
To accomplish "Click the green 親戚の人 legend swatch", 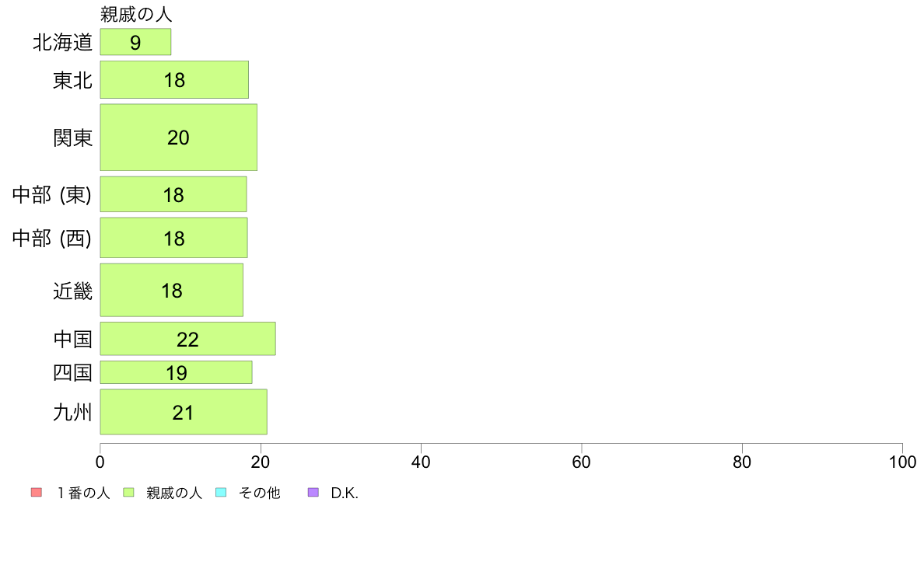I will coord(128,493).
